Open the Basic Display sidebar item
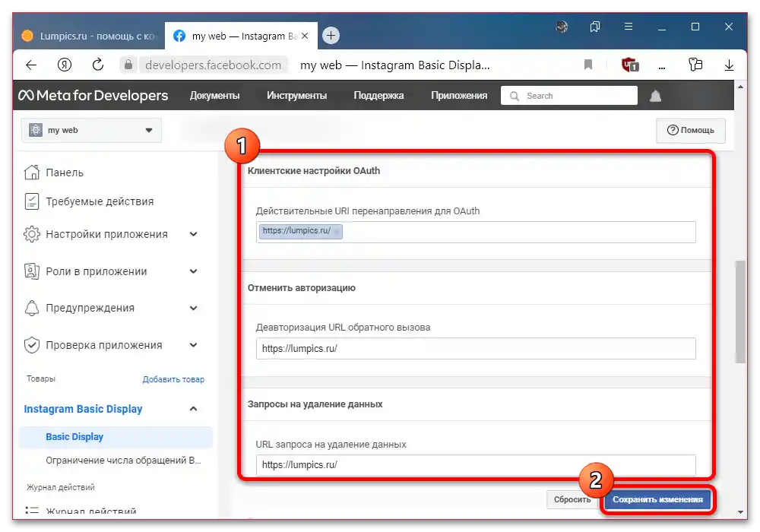Image resolution: width=760 pixels, height=532 pixels. pos(116,436)
